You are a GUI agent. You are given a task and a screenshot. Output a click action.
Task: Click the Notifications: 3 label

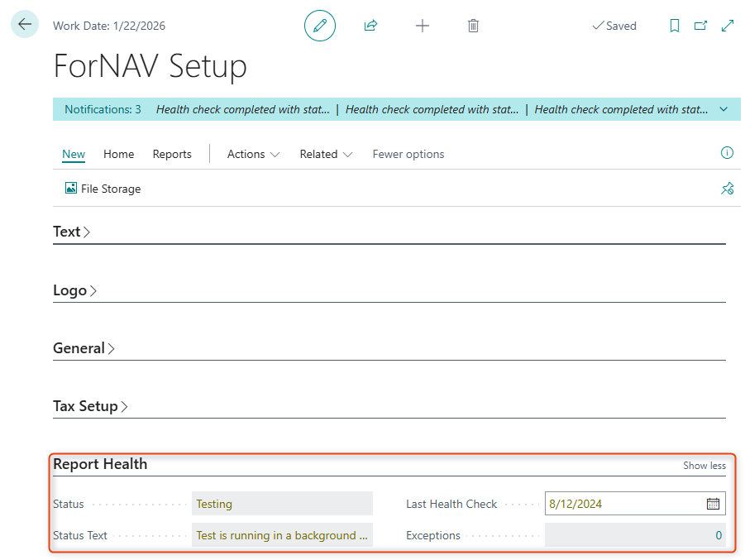click(103, 109)
